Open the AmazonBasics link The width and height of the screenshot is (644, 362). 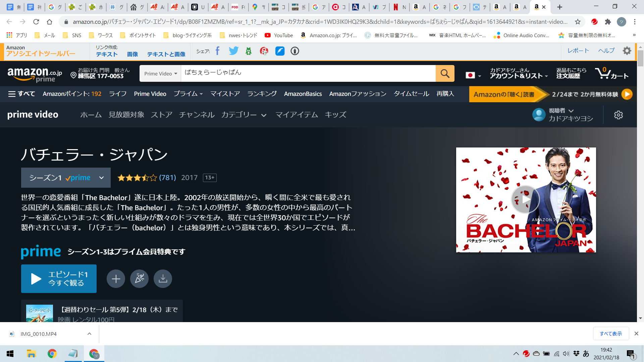303,94
